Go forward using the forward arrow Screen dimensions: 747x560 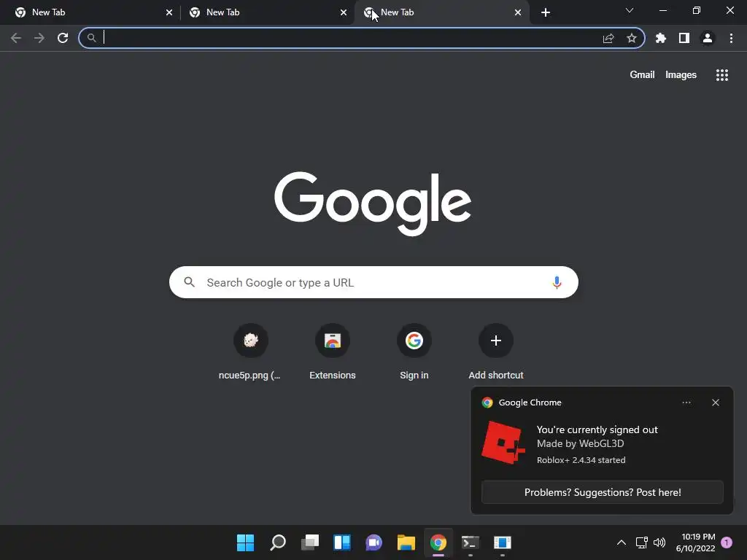point(39,38)
